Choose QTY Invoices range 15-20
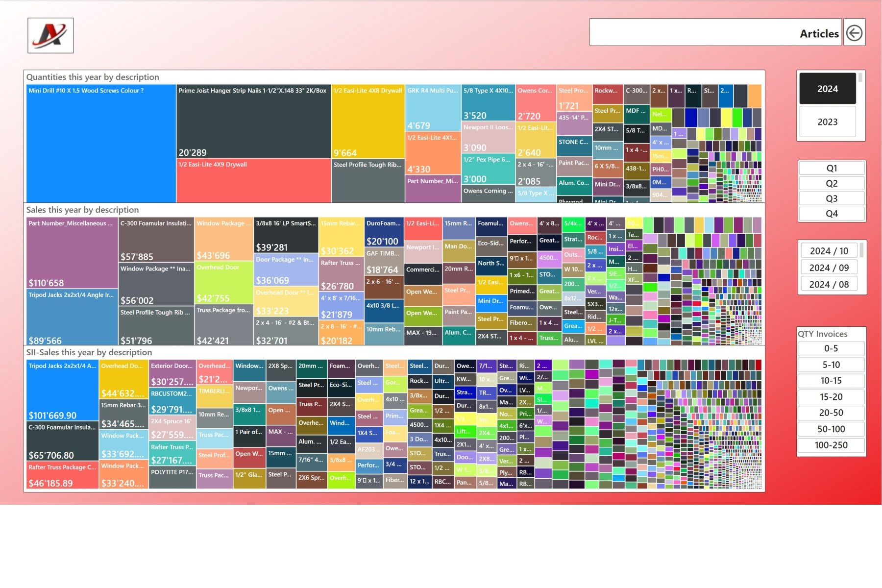Screen dimensions: 882x588 click(831, 397)
